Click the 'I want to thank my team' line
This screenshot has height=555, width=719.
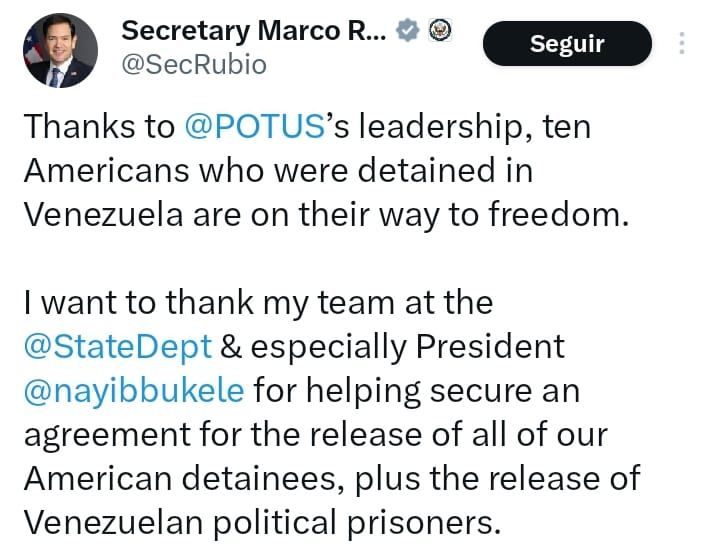pyautogui.click(x=258, y=302)
